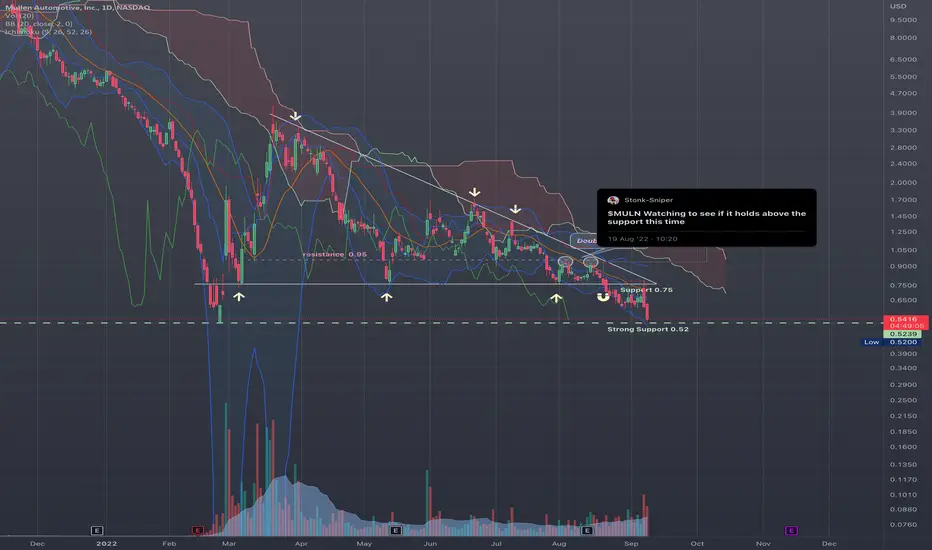Click the 0.0760 price axis value
The image size is (932, 550).
pos(903,524)
